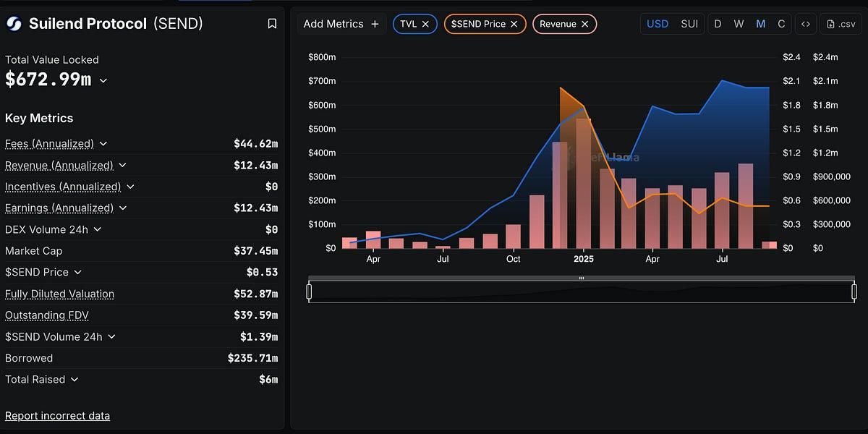Click the tallest revenue bar at 2025

coord(584,183)
